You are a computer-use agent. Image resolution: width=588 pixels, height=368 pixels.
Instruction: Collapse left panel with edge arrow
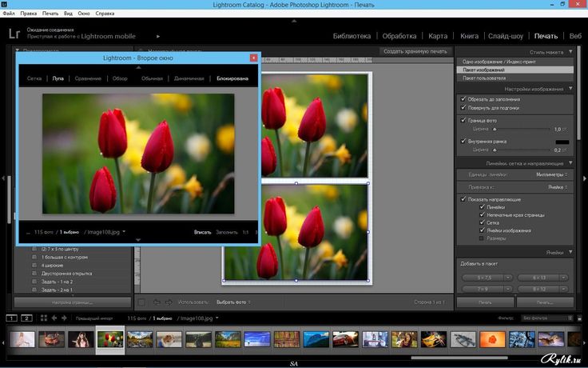coord(3,178)
